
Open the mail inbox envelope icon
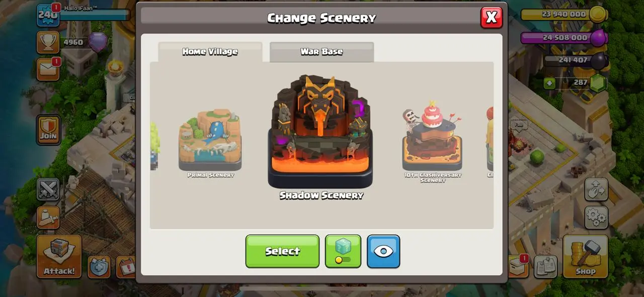tap(48, 69)
